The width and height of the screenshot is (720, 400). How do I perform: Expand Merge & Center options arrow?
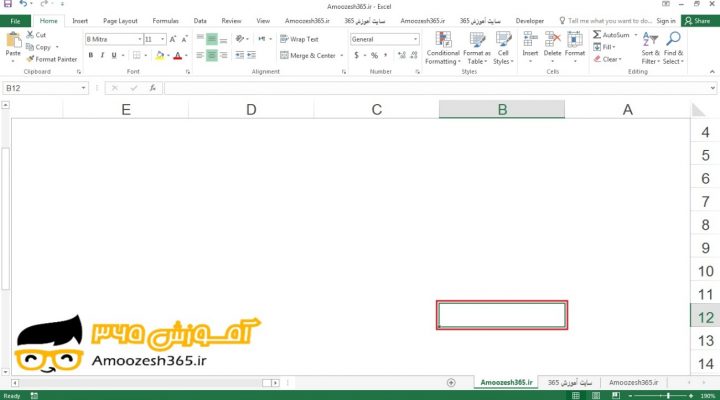click(x=342, y=56)
